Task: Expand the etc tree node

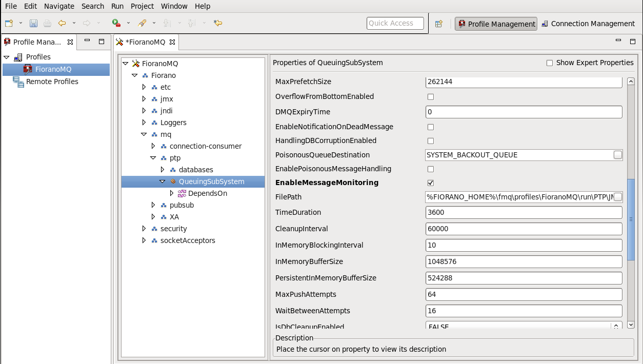Action: pyautogui.click(x=144, y=87)
